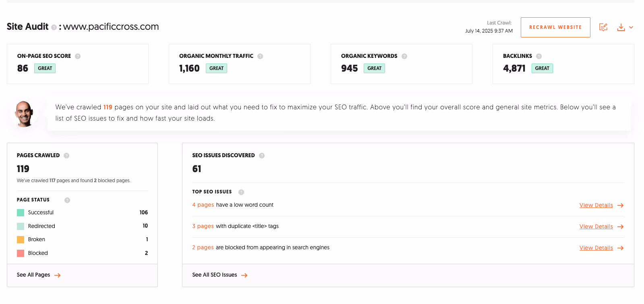Open See All SEO Issues link
This screenshot has height=304, width=644.
215,275
